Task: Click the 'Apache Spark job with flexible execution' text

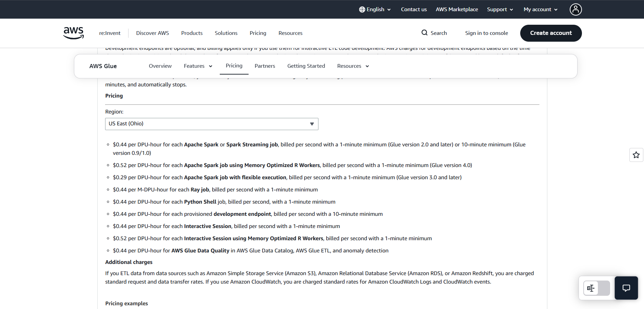Action: click(x=235, y=178)
